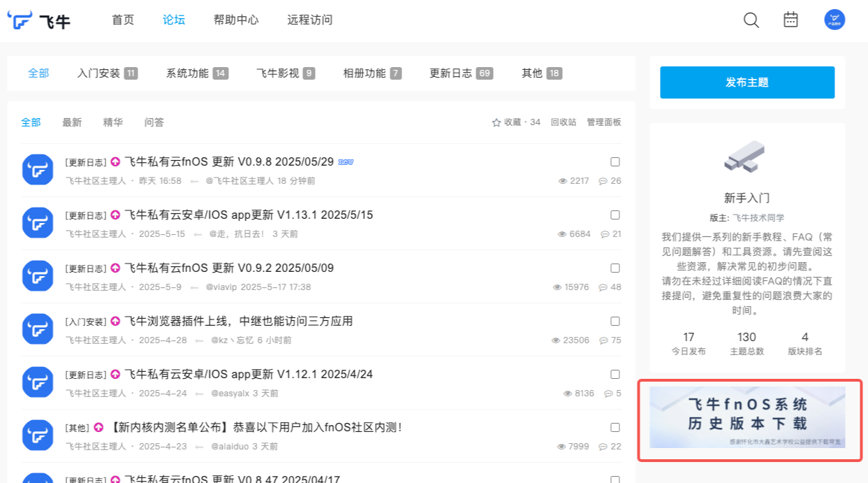Click 今日发布 17 statistic
Viewport: 868px width, 483px height.
point(689,343)
